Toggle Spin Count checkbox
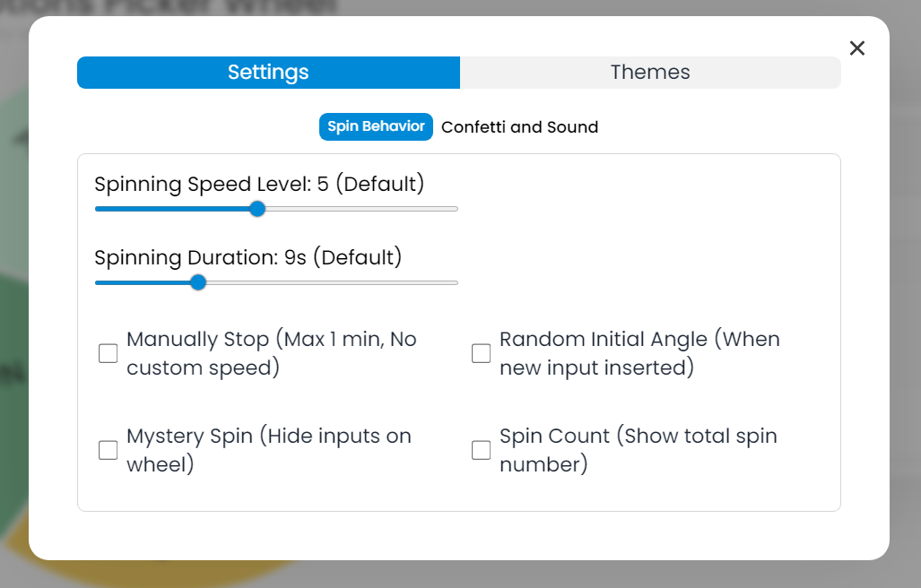Viewport: 921px width, 588px height. 481,450
